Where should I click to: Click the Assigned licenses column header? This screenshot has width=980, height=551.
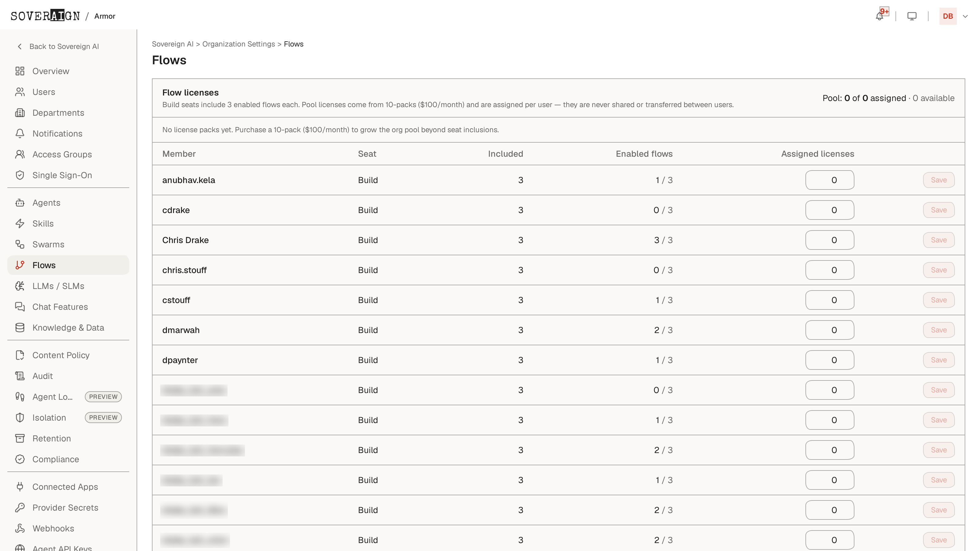click(818, 154)
